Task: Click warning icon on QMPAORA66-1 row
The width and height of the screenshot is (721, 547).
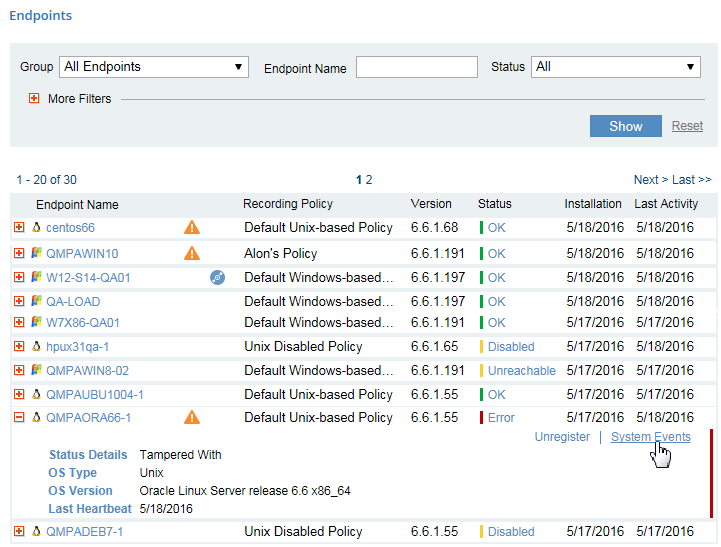Action: (192, 417)
